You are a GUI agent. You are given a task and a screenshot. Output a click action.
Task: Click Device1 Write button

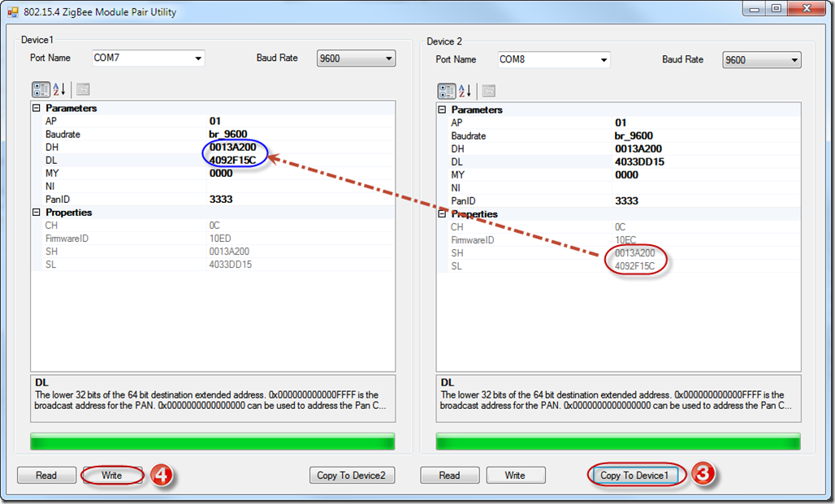click(x=112, y=476)
